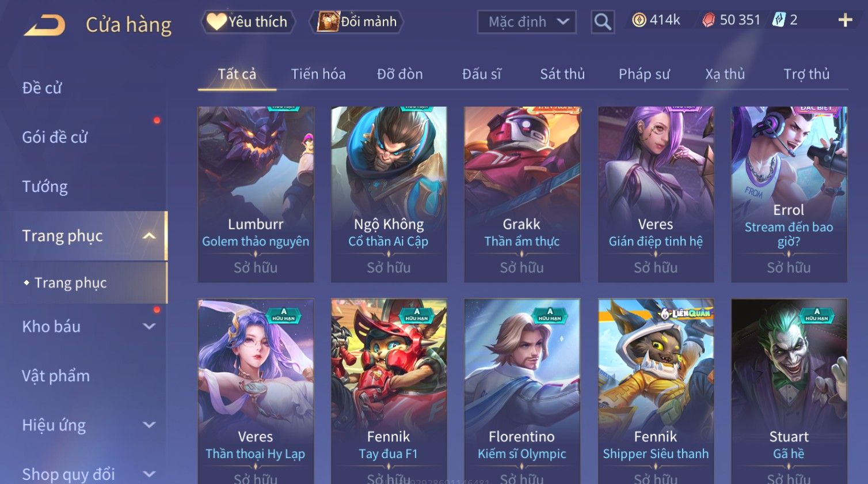The width and height of the screenshot is (868, 484).
Task: Expand the Kho báu menu
Action: [149, 327]
